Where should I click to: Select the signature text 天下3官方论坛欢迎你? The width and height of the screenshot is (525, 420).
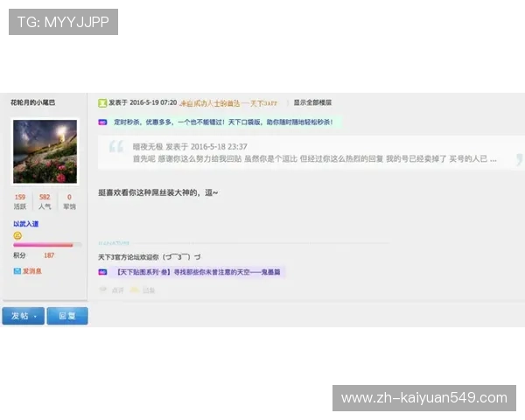tap(129, 257)
